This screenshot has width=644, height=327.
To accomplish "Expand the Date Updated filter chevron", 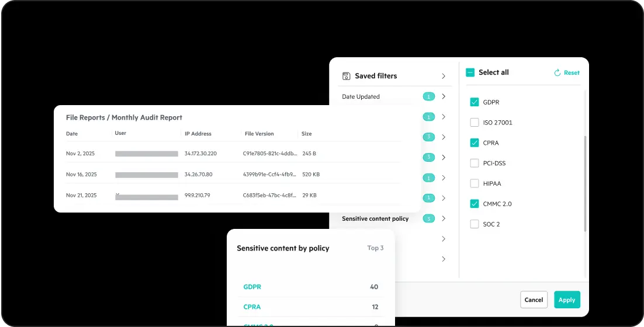I will point(444,96).
